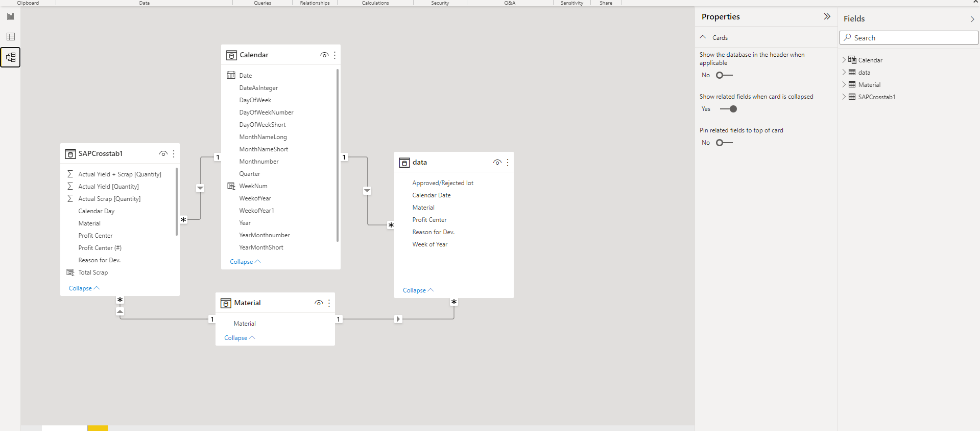Open Calendar card more options menu

(335, 55)
